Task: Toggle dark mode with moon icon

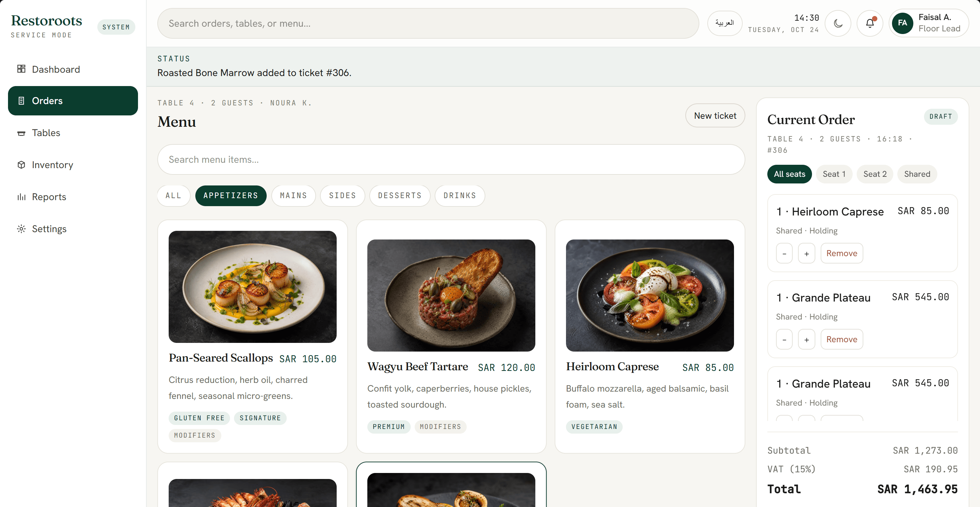Action: (838, 23)
